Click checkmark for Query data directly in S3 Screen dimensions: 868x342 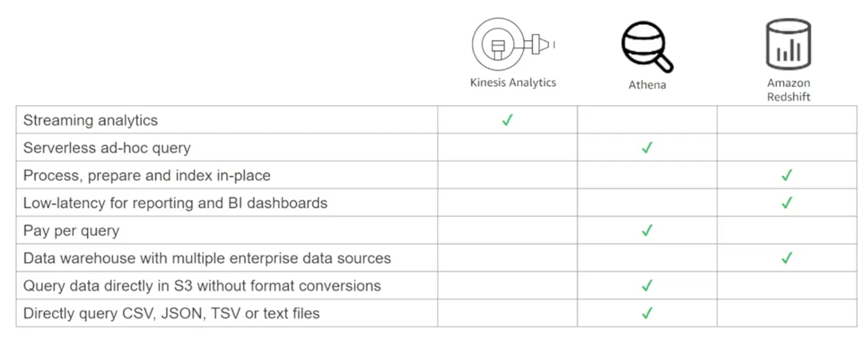point(647,286)
